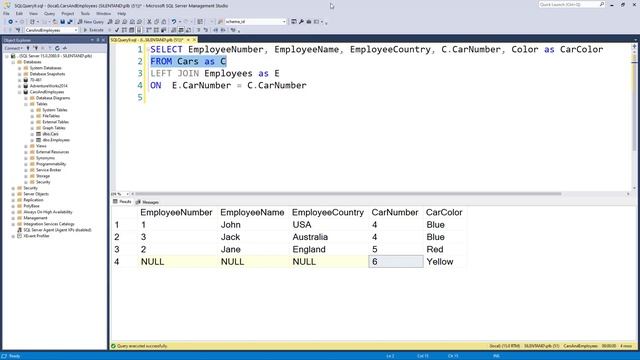Click the Execute button
Viewport: 640px width, 360px height.
(x=93, y=30)
